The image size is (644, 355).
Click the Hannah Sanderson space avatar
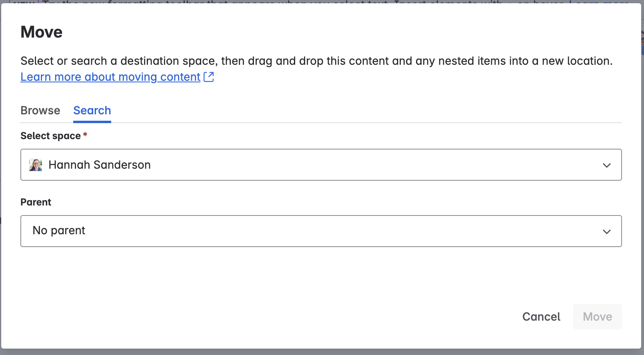tap(36, 165)
